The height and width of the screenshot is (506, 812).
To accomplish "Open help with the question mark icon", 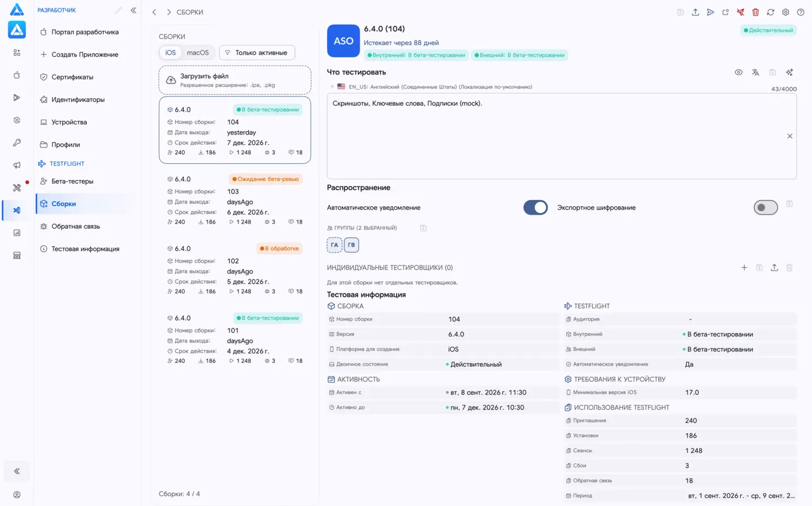I will click(801, 12).
